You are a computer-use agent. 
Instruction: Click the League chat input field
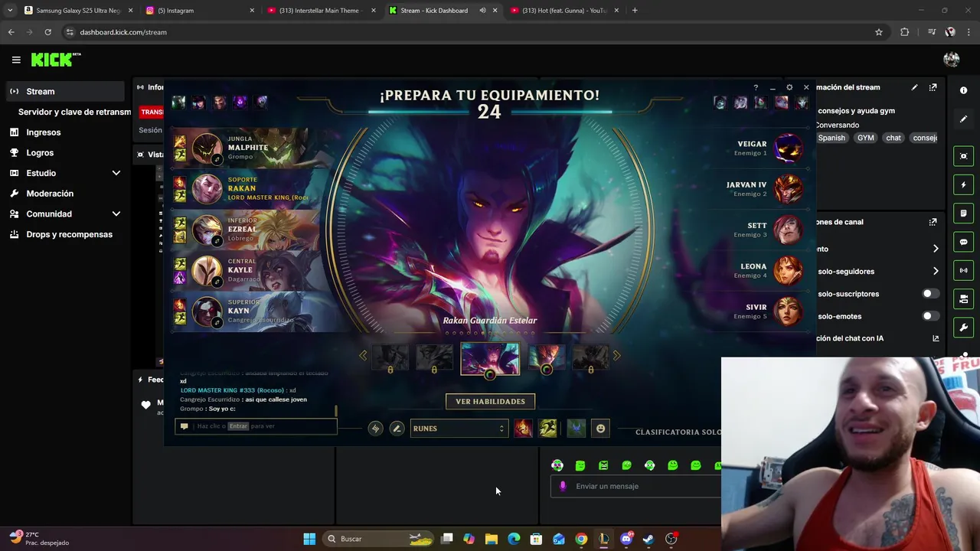[x=256, y=426]
